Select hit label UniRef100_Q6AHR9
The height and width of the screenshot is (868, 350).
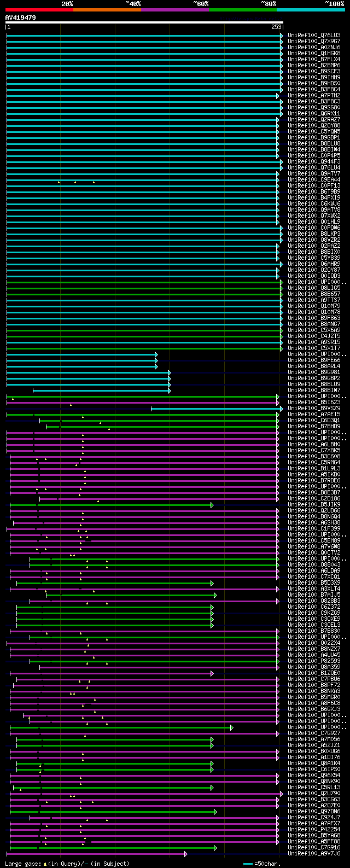click(314, 264)
